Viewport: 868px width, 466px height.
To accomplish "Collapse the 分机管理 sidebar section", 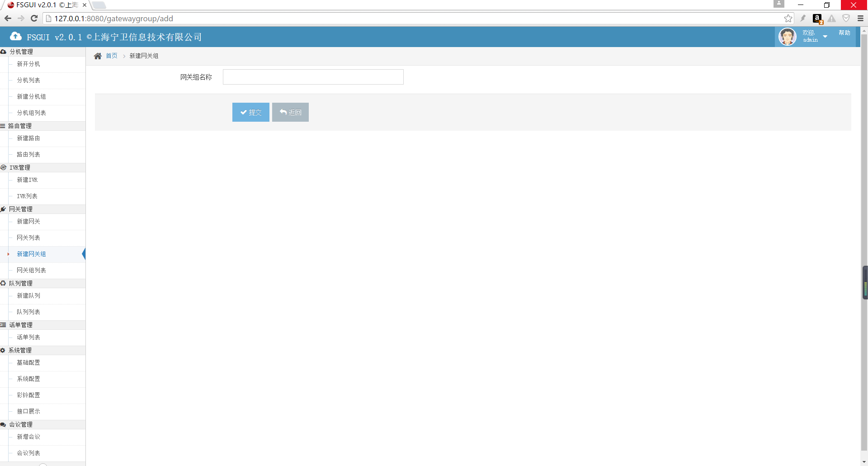I will [21, 52].
